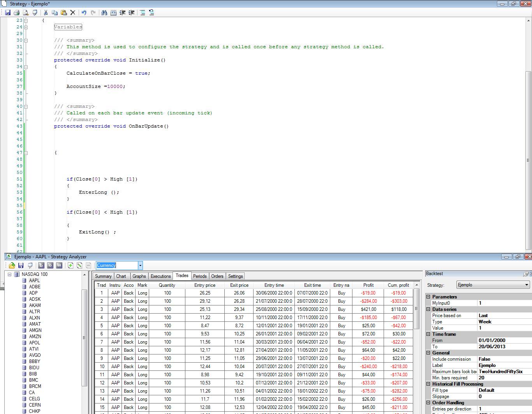Sort trades by Profit column header
The height and width of the screenshot is (414, 532).
coord(368,285)
